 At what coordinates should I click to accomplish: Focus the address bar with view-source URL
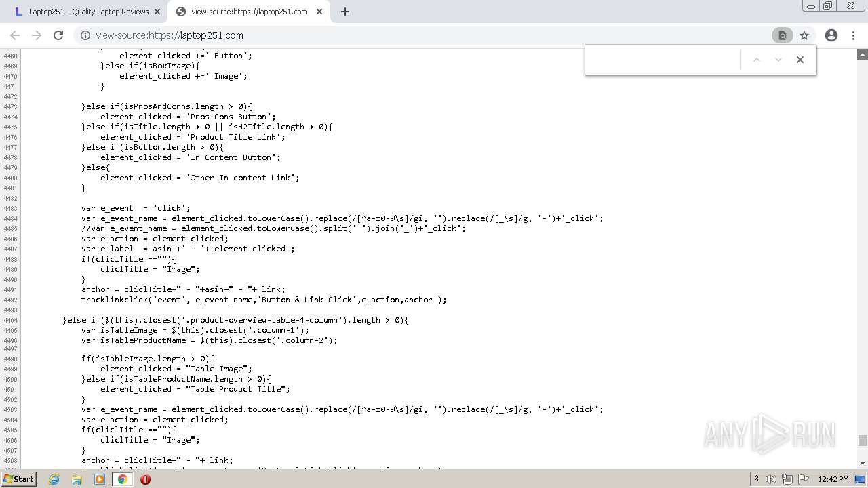coord(427,35)
